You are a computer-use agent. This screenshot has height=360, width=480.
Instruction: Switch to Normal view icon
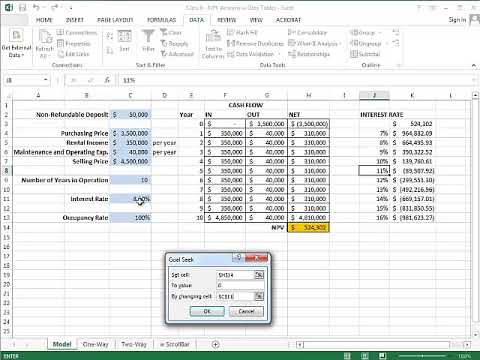tap(347, 356)
